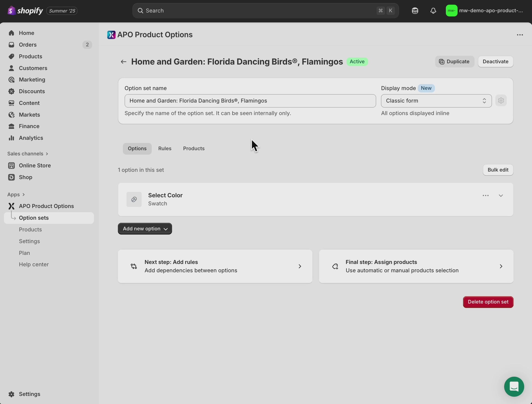Click the Select Color swatch icon
The image size is (532, 404).
[x=134, y=200]
